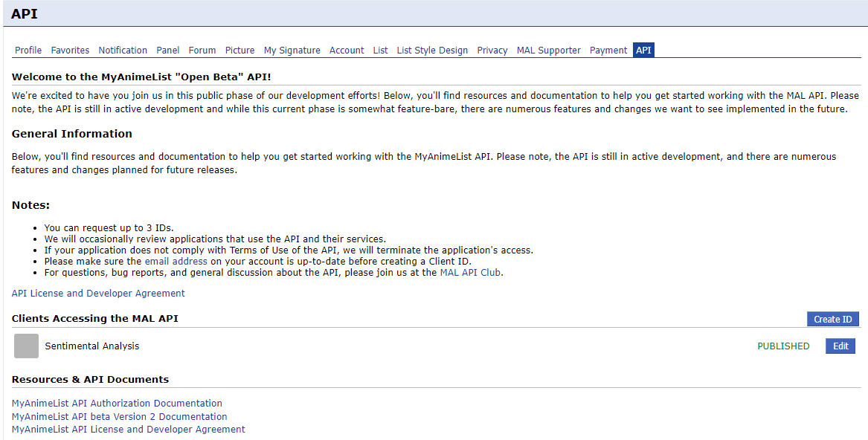Open API beta Version 2 Documentation
Image resolution: width=868 pixels, height=440 pixels.
click(119, 416)
